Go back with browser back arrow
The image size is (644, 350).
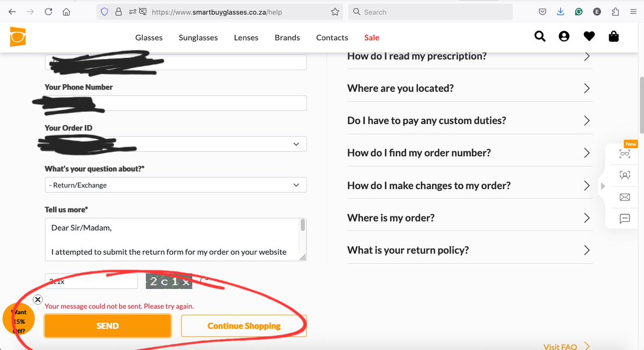[12, 12]
